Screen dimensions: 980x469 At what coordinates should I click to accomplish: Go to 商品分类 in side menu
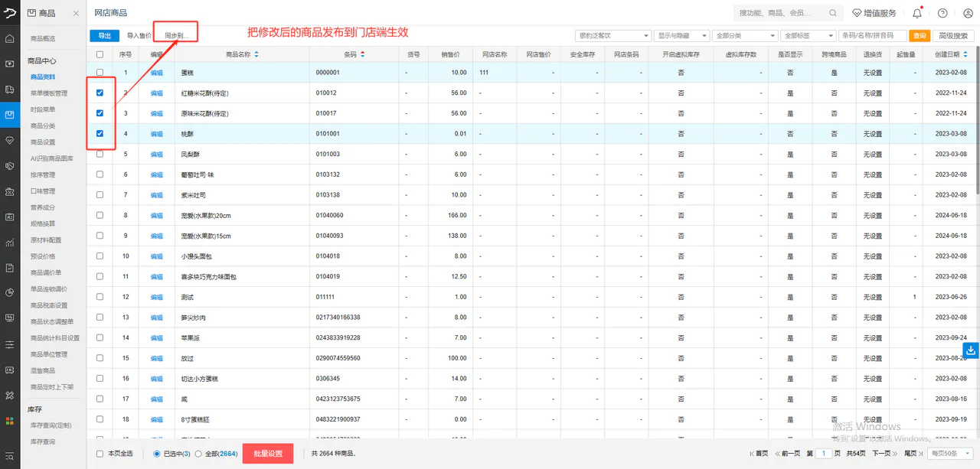click(43, 125)
